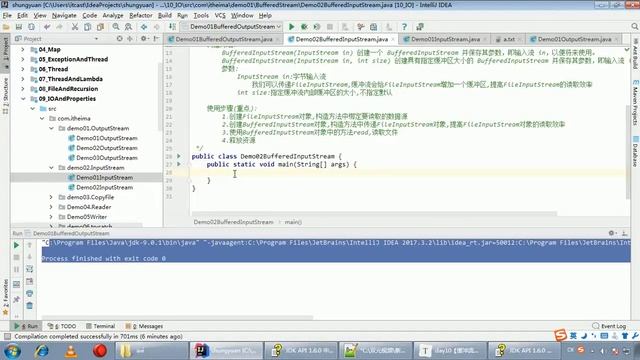Click the Replace toolbar icon
Image resolution: width=640 pixels, height=360 pixels.
click(x=129, y=27)
